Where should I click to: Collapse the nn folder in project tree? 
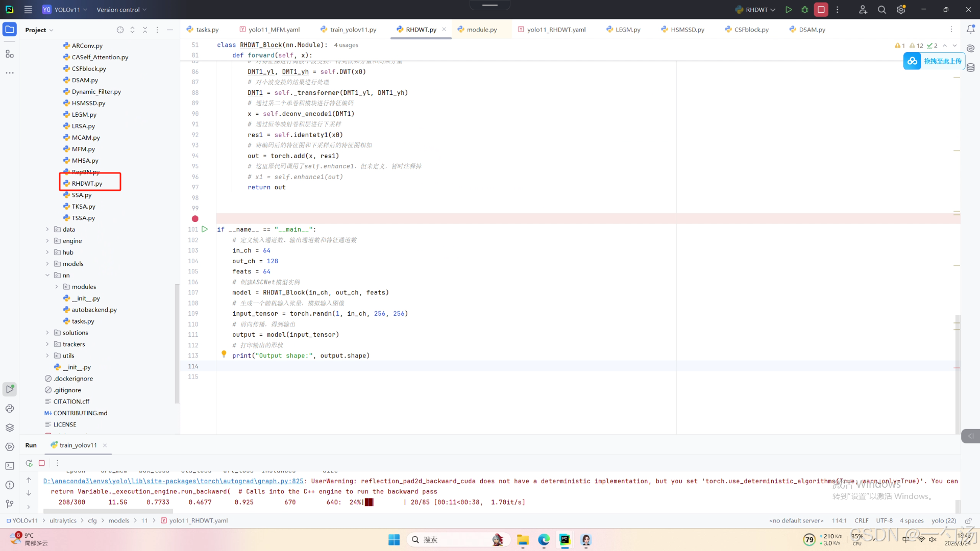tap(47, 275)
